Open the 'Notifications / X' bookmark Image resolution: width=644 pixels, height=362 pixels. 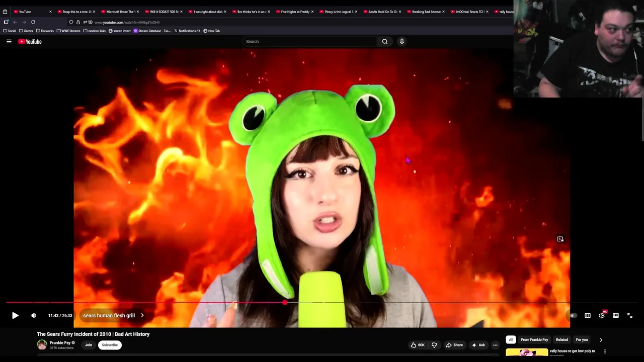point(187,31)
